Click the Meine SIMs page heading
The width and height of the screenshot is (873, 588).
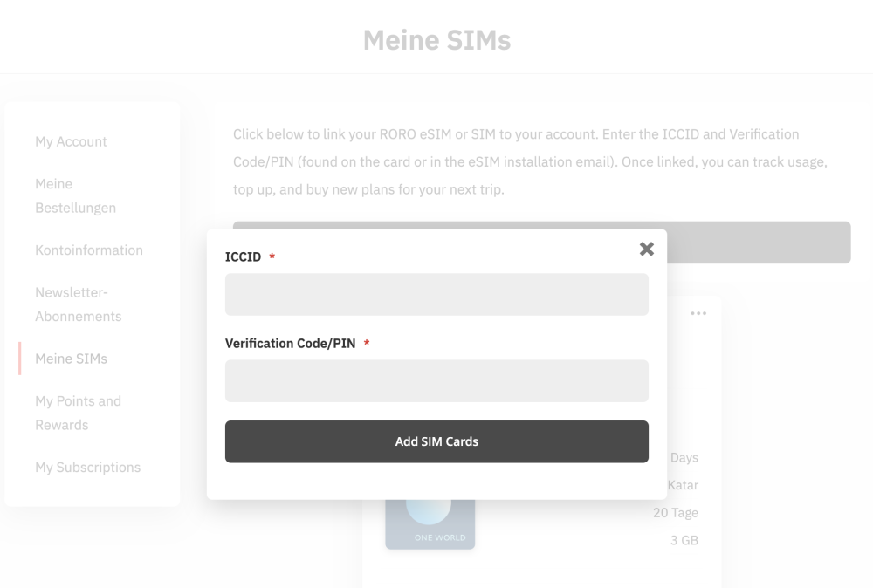[436, 40]
